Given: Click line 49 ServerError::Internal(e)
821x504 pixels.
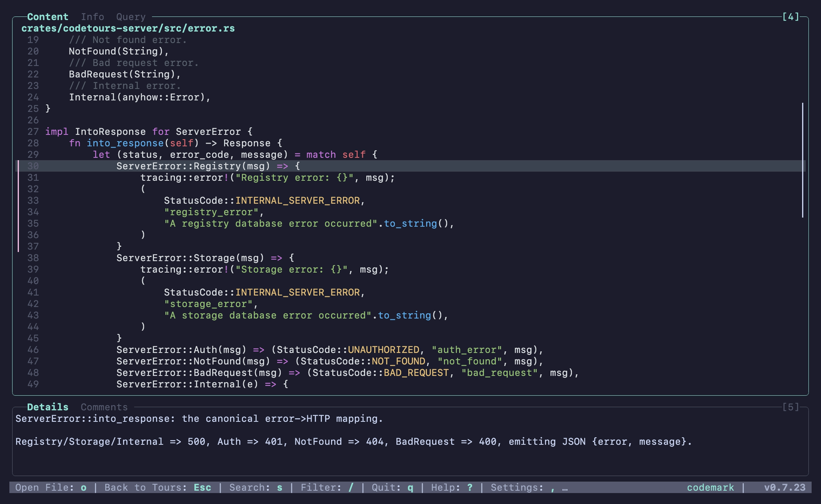Looking at the screenshot, I should coord(202,384).
